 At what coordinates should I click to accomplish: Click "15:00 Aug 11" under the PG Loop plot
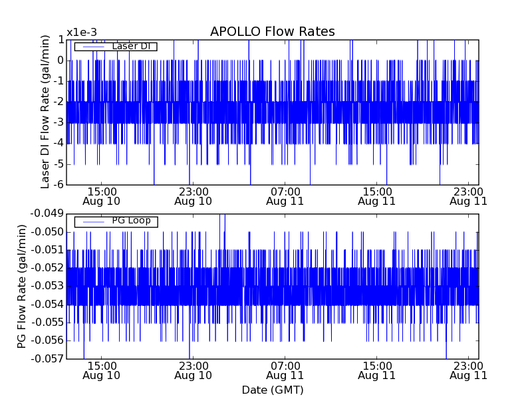tap(377, 371)
